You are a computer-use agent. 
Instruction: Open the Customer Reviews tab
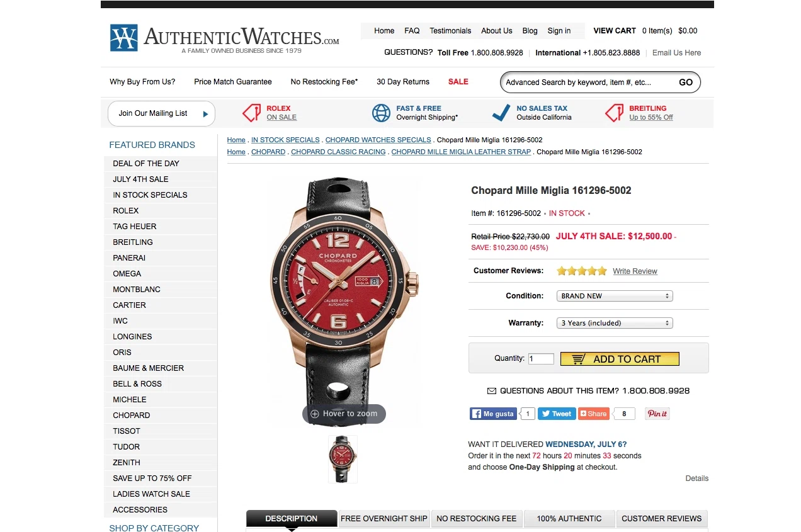tap(661, 519)
